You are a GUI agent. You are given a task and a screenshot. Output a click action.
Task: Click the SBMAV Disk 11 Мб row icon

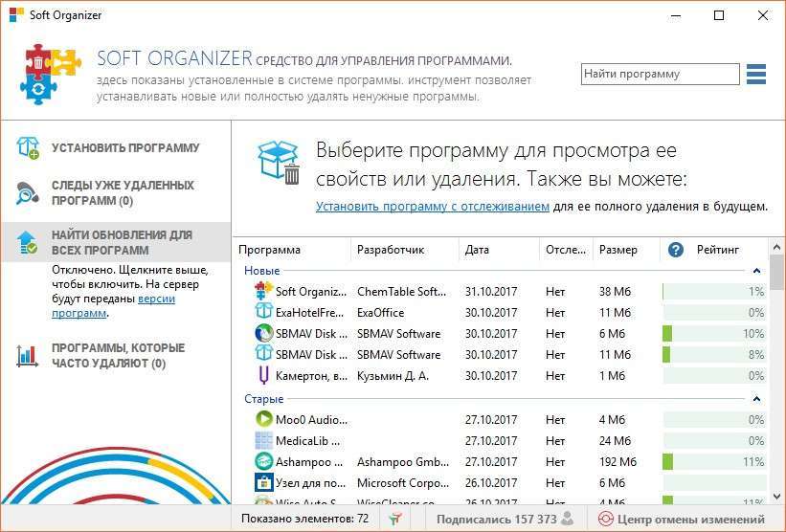click(x=263, y=354)
